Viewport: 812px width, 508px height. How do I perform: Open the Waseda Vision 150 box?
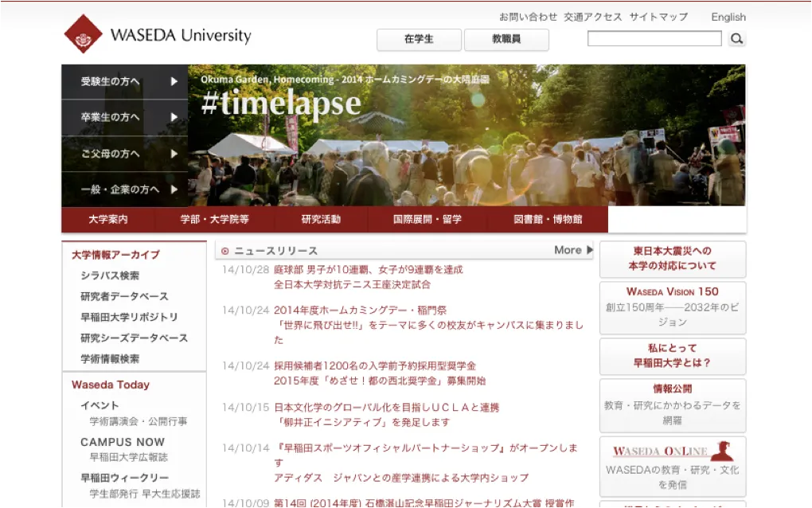[x=673, y=307]
